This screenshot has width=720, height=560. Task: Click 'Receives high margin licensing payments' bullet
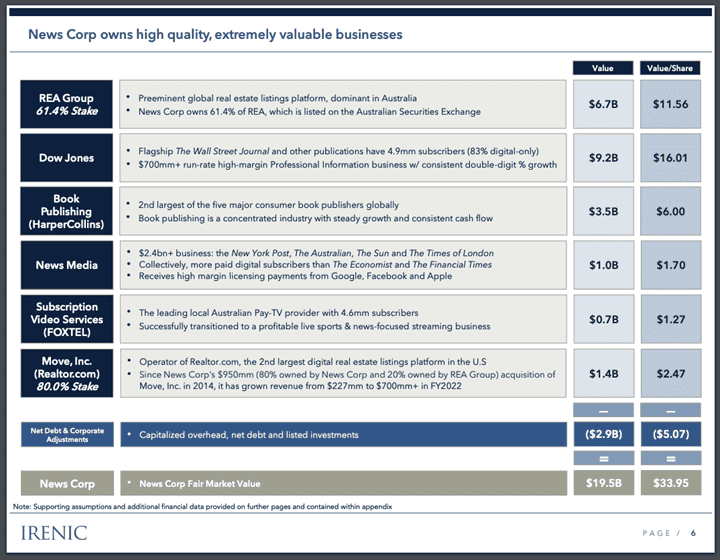coord(295,276)
